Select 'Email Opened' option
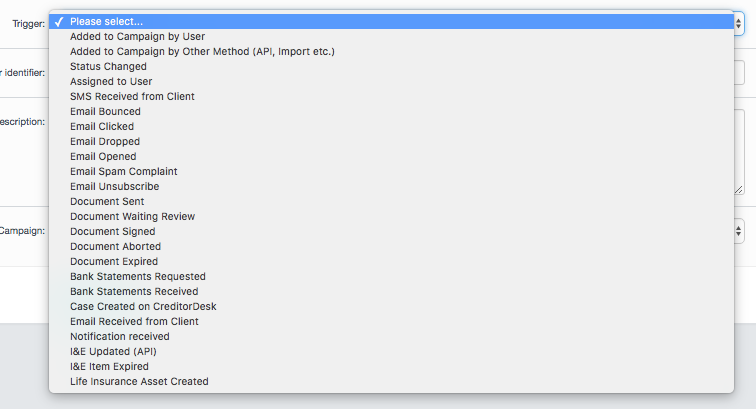The image size is (756, 409). [x=103, y=156]
